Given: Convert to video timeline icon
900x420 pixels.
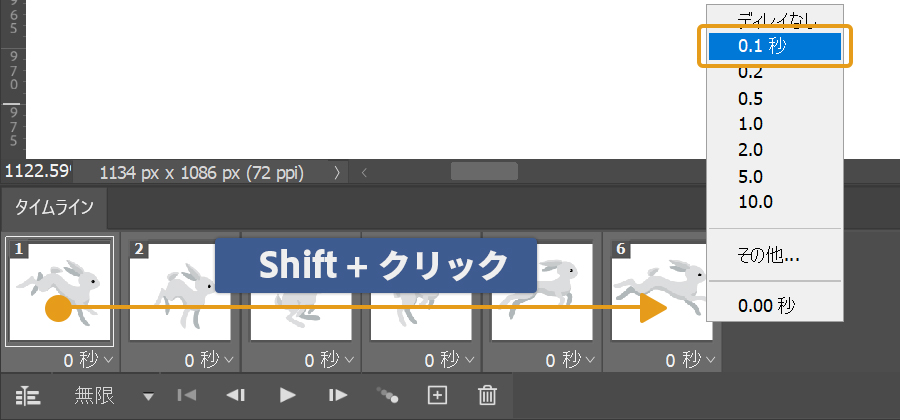Looking at the screenshot, I should click(28, 395).
